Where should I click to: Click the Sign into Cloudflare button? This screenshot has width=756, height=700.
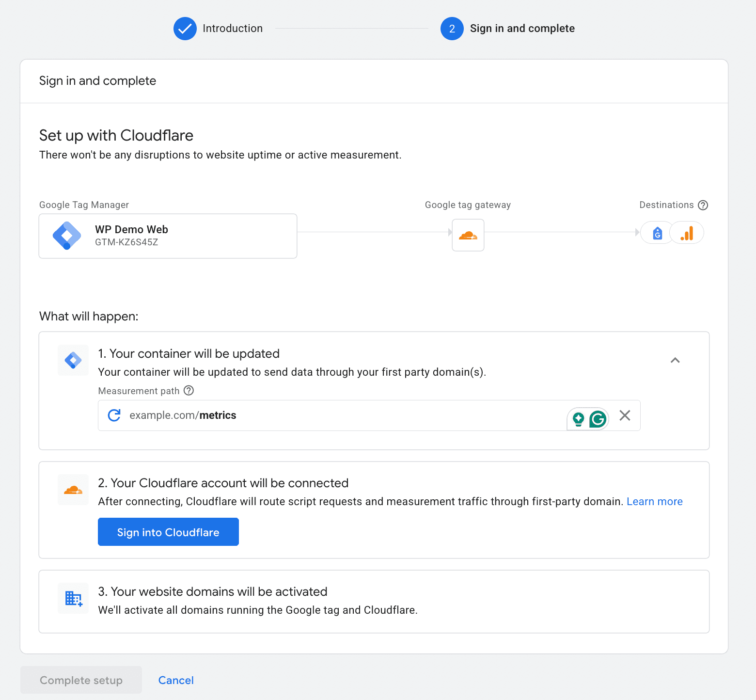coord(168,532)
